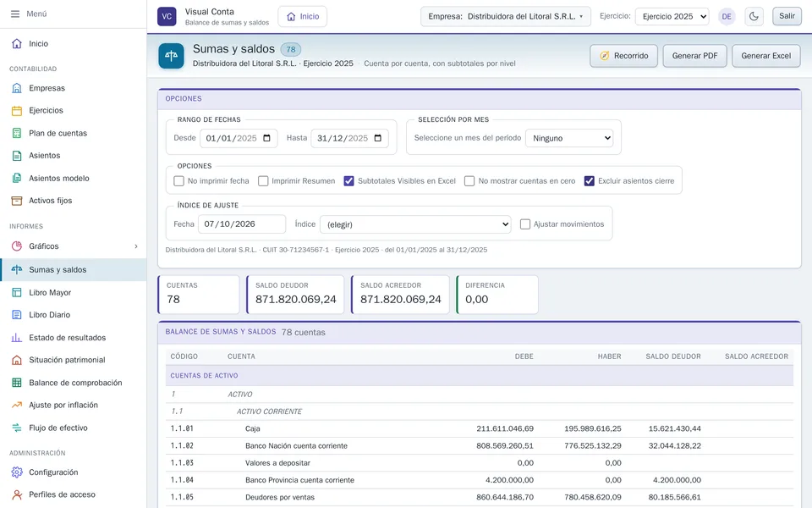Viewport: 812px width, 508px height.
Task: Go to Inicio in the sidebar
Action: (x=74, y=43)
